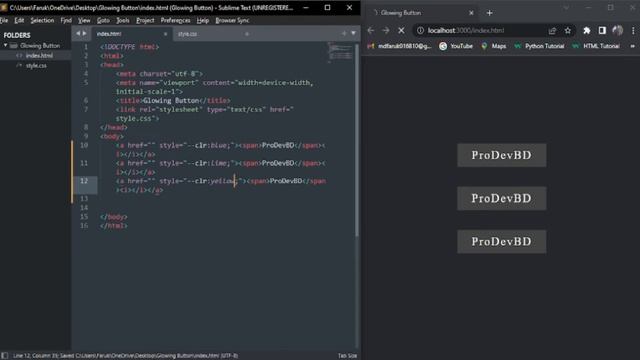Viewport: 640px width, 360px height.
Task: Click line number 13 in gutter
Action: [x=84, y=199]
